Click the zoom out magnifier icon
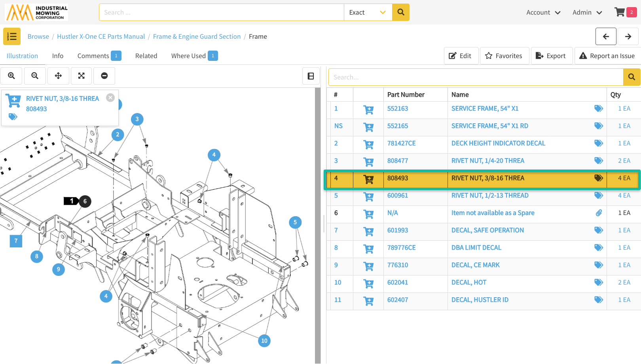The width and height of the screenshot is (641, 364). [x=35, y=75]
